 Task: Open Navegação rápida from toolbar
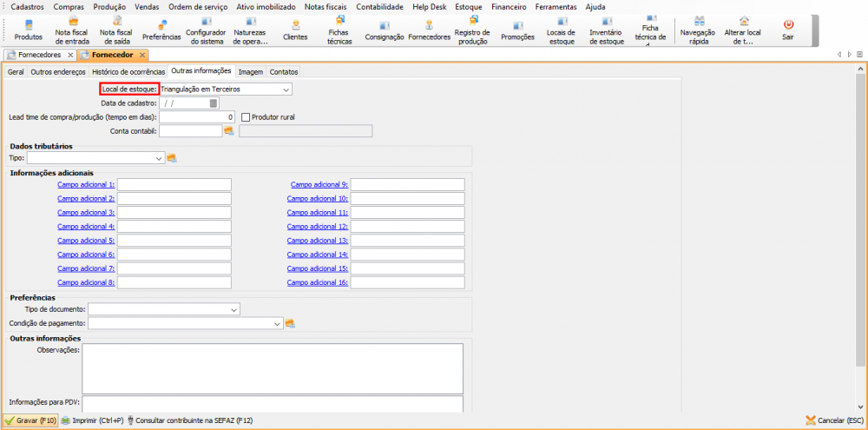coord(698,29)
